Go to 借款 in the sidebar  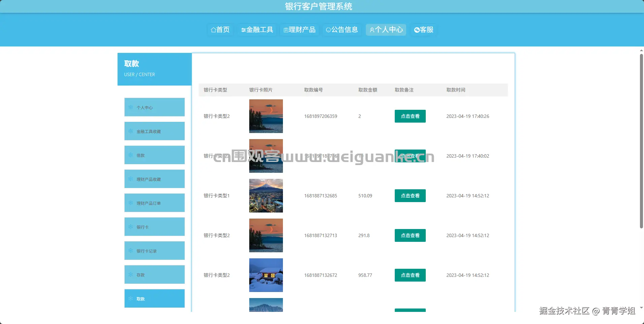(155, 155)
